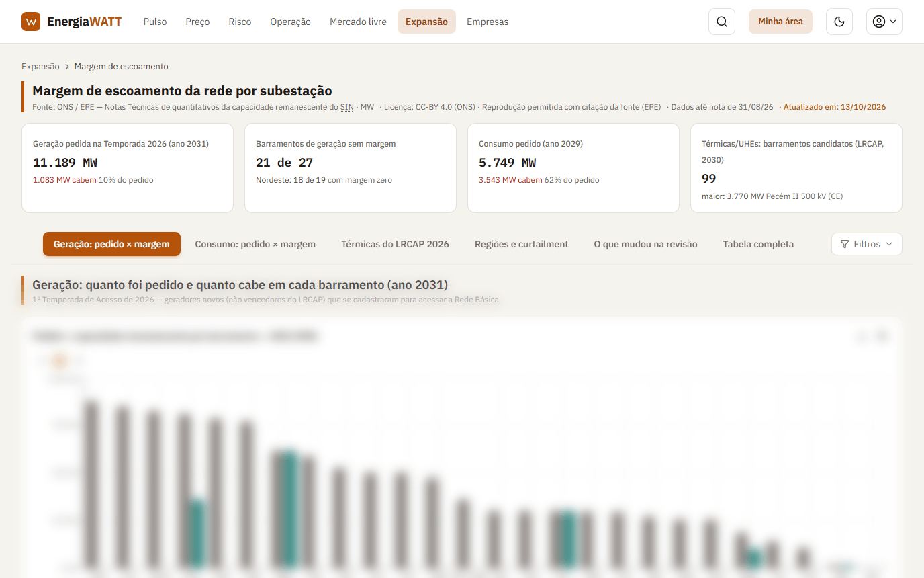Click the maior: 3.770 MW Pecém II line
924x578 pixels.
click(x=772, y=196)
